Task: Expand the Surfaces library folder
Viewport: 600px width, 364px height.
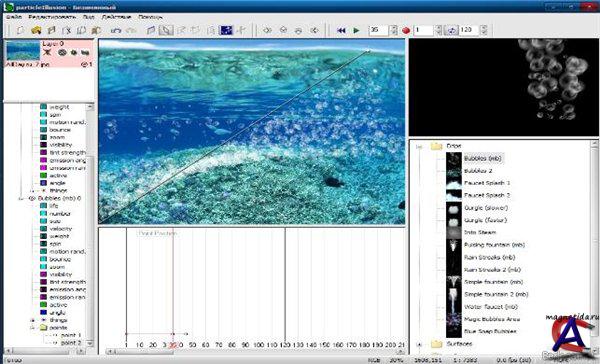Action: (419, 344)
